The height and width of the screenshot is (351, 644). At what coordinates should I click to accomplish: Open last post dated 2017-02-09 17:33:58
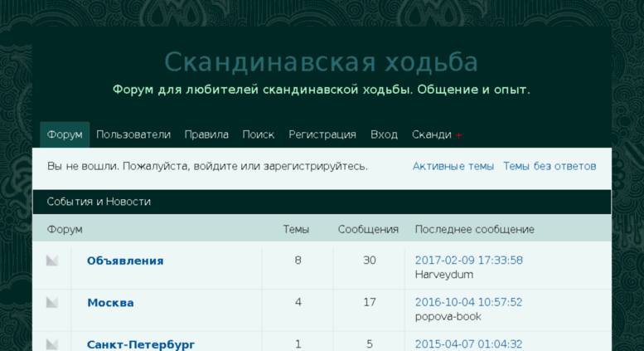[468, 261]
